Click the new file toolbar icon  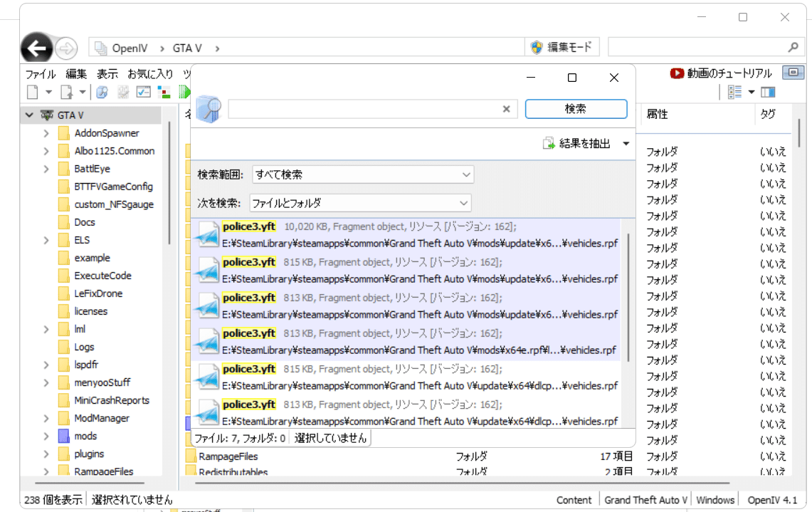pyautogui.click(x=33, y=93)
